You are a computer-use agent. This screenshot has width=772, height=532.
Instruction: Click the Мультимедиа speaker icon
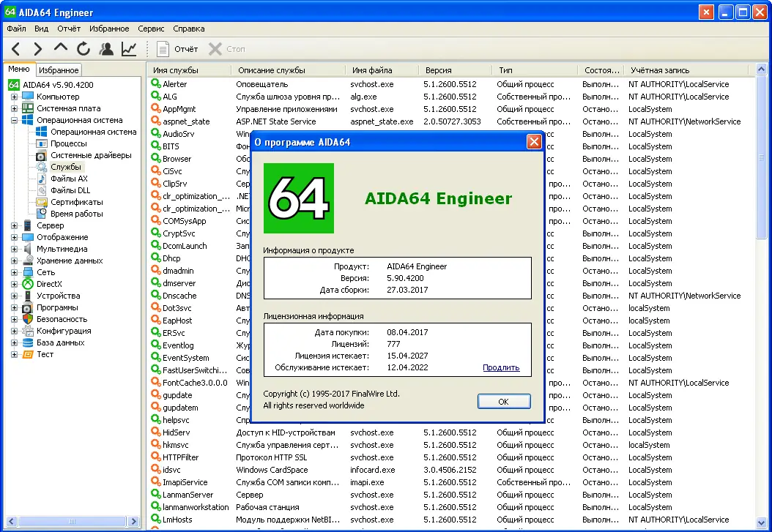pos(28,249)
